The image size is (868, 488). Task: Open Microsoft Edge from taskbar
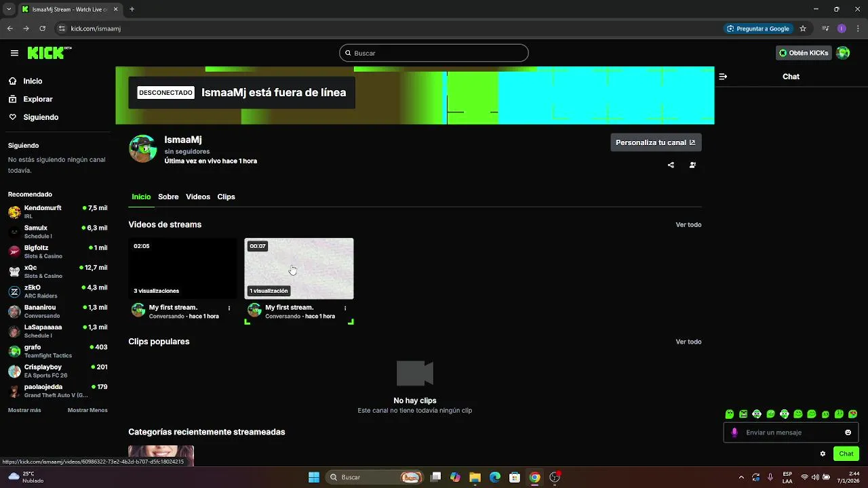[x=495, y=477]
